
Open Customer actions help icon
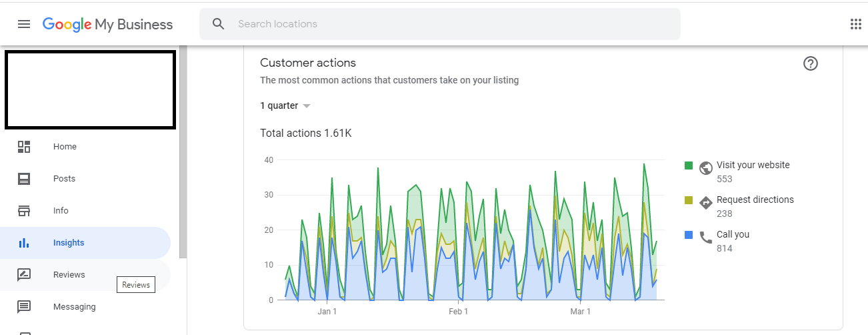[811, 63]
